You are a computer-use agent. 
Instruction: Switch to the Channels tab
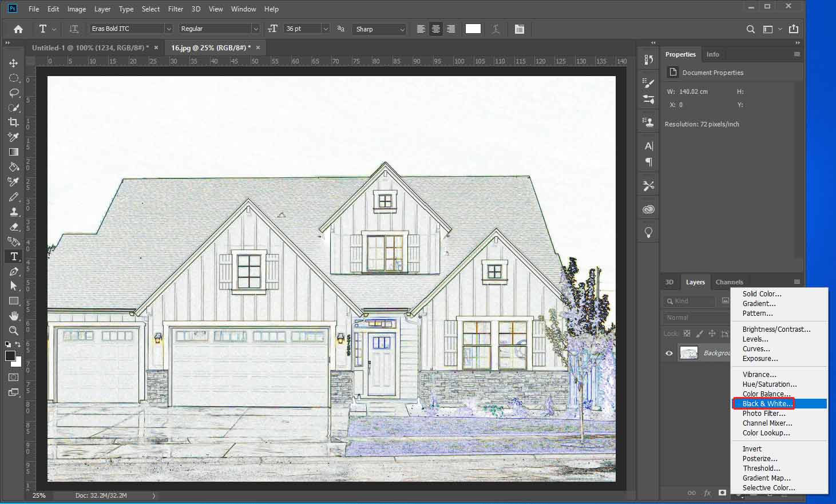729,281
